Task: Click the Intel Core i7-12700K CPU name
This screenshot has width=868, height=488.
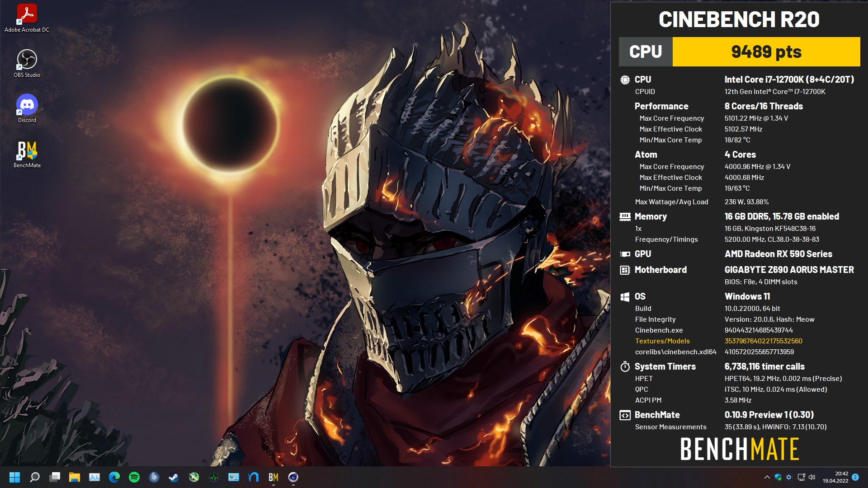Action: pos(789,80)
